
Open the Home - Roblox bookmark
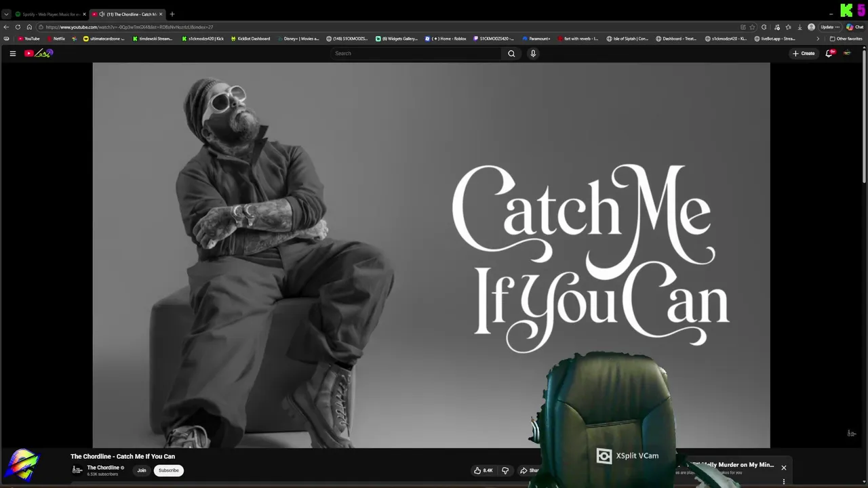[446, 39]
